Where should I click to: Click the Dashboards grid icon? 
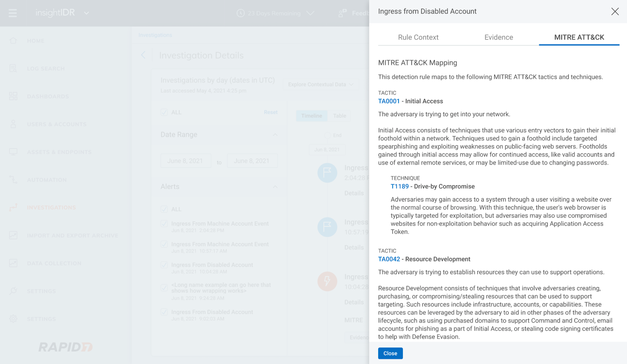pos(13,96)
